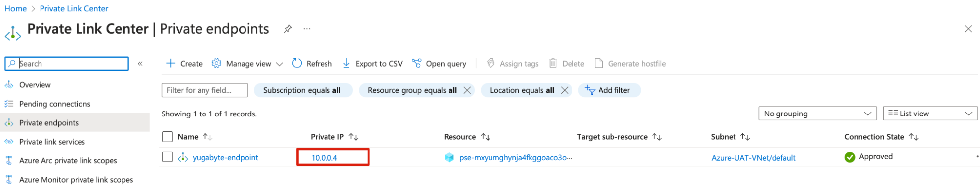This screenshot has width=980, height=190.
Task: Refresh the private endpoints list
Action: coord(312,63)
